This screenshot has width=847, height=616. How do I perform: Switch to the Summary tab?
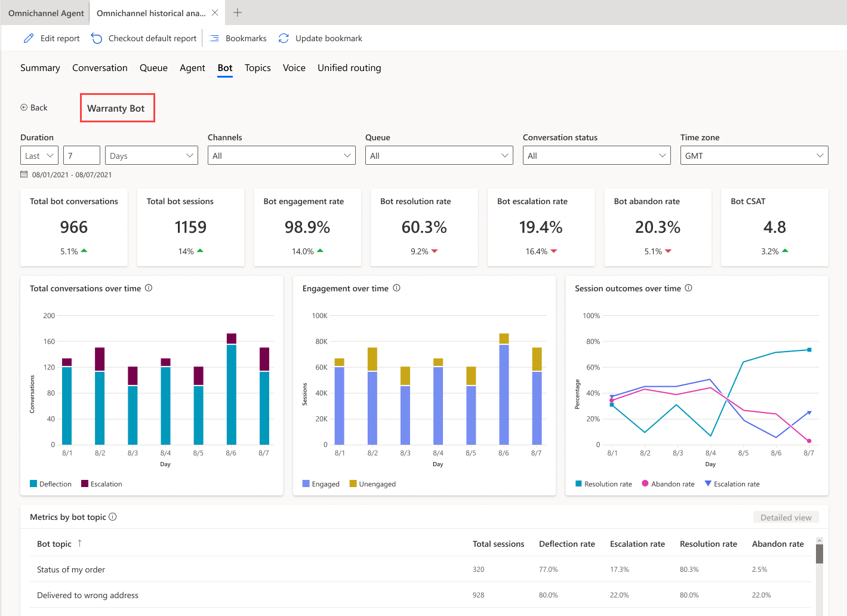(40, 68)
